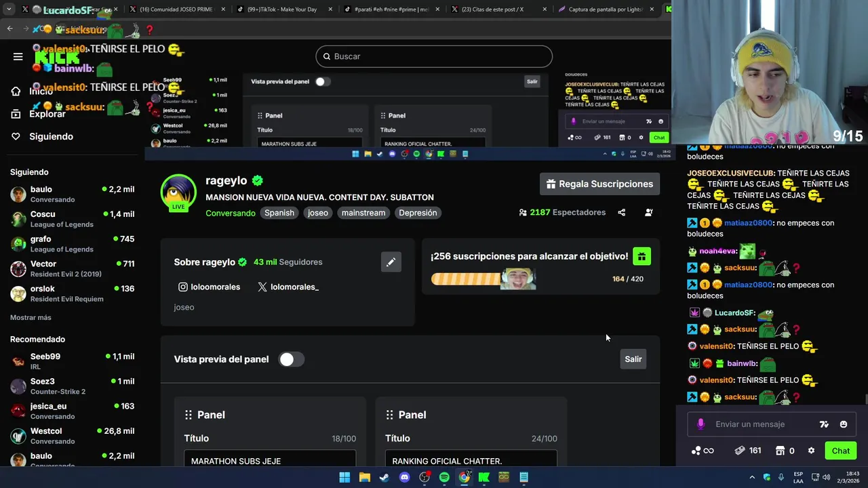This screenshot has height=488, width=868.
Task: Open the emoji picker in chat input
Action: point(844,424)
